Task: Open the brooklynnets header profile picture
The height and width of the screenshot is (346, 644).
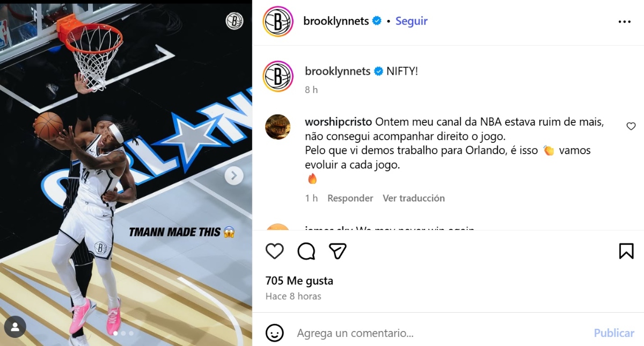Action: pos(278,21)
